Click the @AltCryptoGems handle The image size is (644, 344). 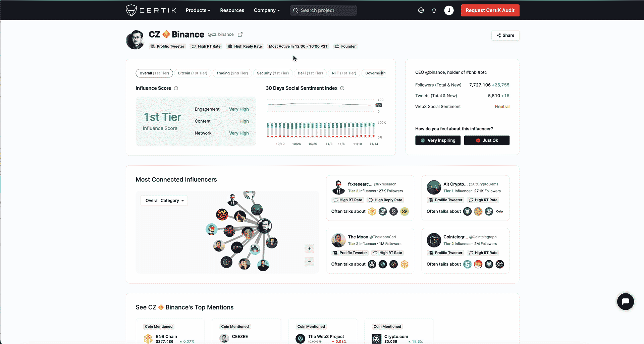483,184
